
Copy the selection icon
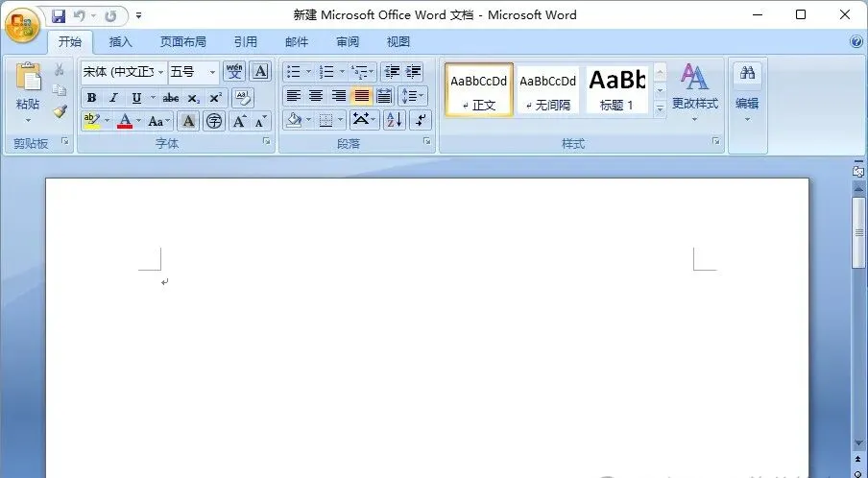(x=60, y=90)
